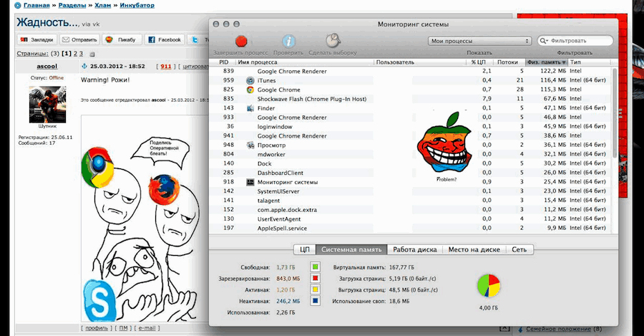644x336 pixels.
Task: Click the iTunes process icon
Action: pos(250,80)
